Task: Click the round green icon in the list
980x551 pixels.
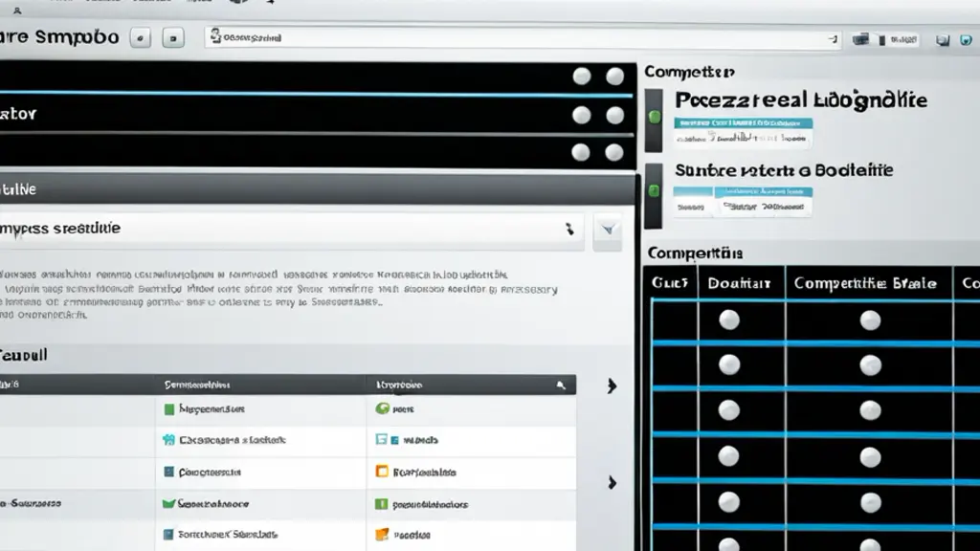Action: pyautogui.click(x=382, y=408)
